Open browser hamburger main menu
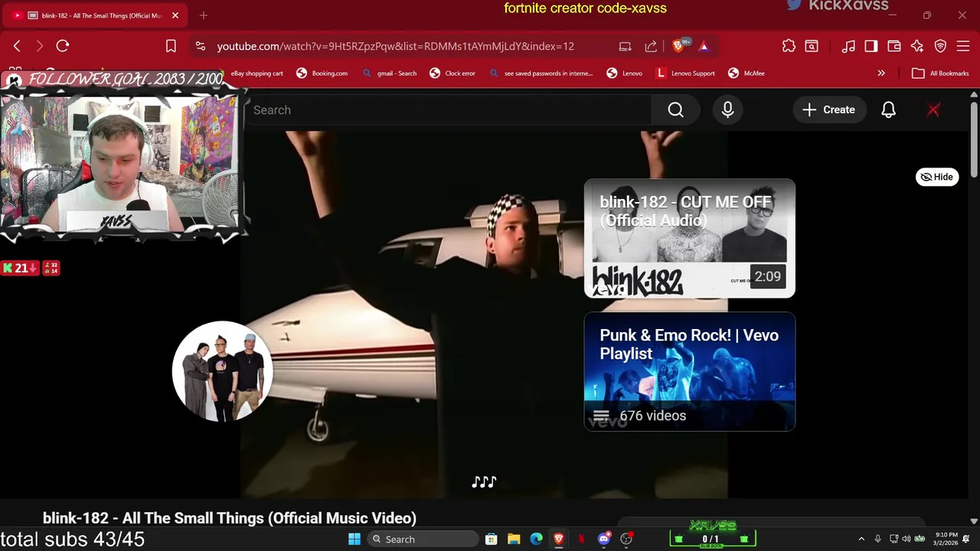 pos(963,46)
